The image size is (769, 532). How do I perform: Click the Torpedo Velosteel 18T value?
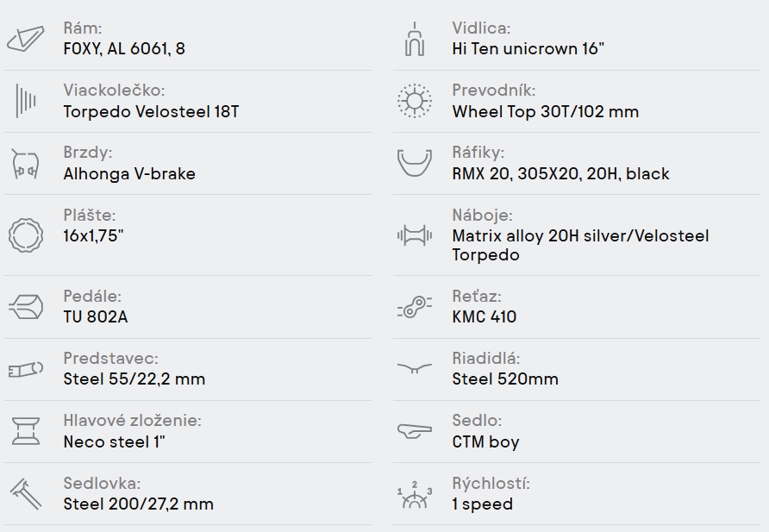(x=151, y=111)
